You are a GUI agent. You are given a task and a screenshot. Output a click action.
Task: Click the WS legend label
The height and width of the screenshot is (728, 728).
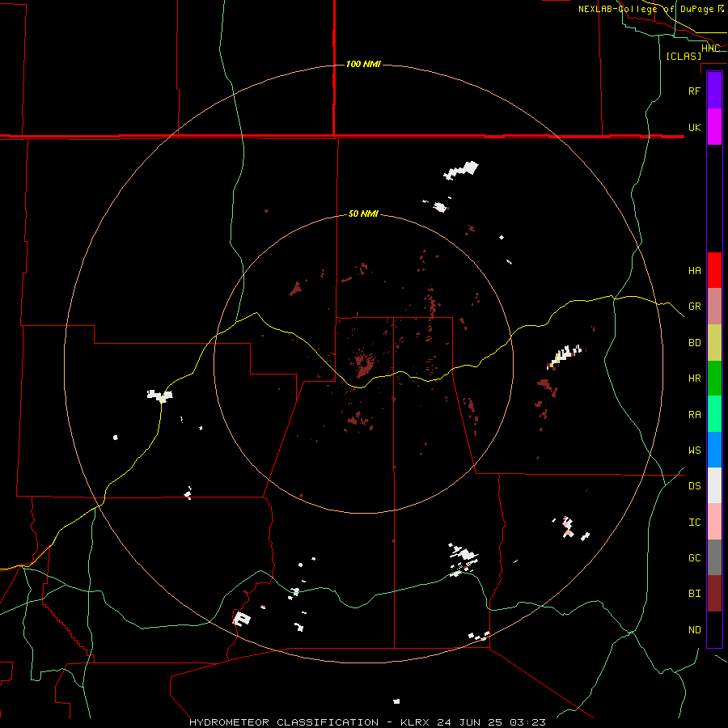694,451
